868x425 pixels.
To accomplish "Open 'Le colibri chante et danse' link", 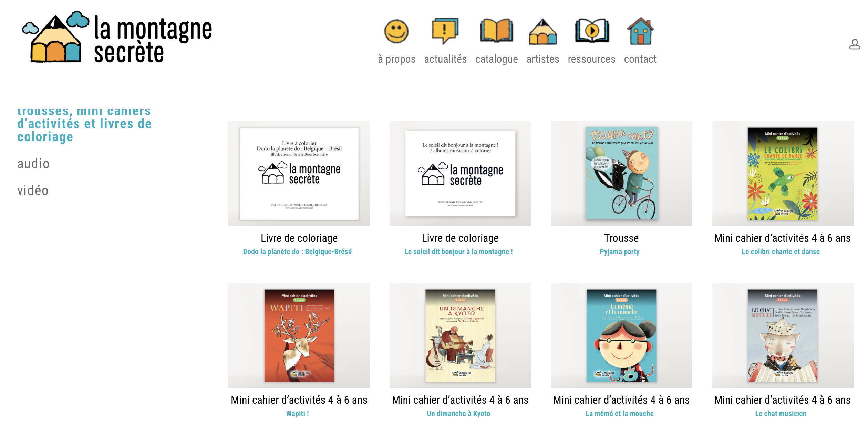I will (781, 252).
